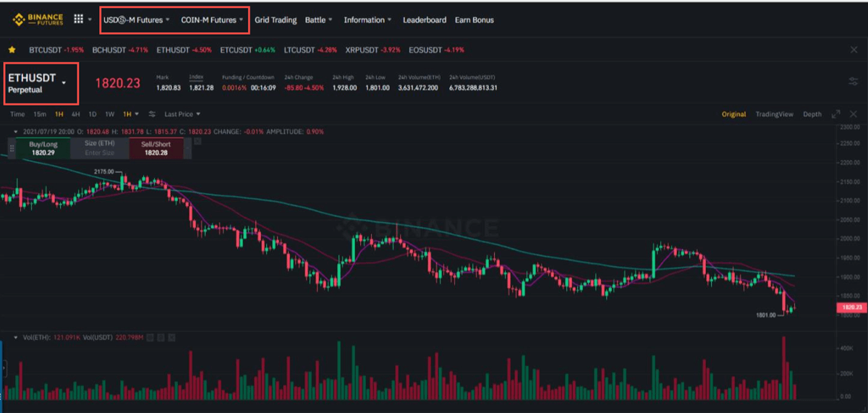The image size is (868, 413).
Task: Click 24h Volume(ETH) value 3,631,472.200
Action: tap(418, 88)
